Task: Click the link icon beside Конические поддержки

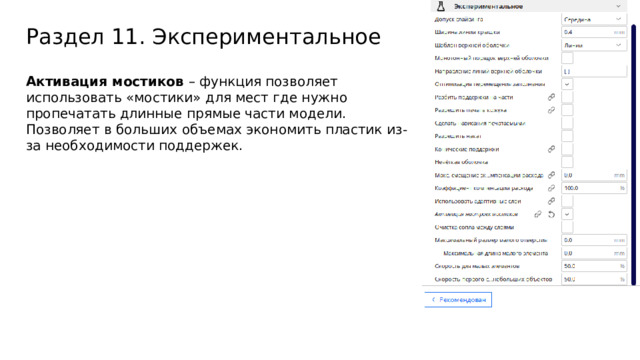Action: click(x=551, y=149)
